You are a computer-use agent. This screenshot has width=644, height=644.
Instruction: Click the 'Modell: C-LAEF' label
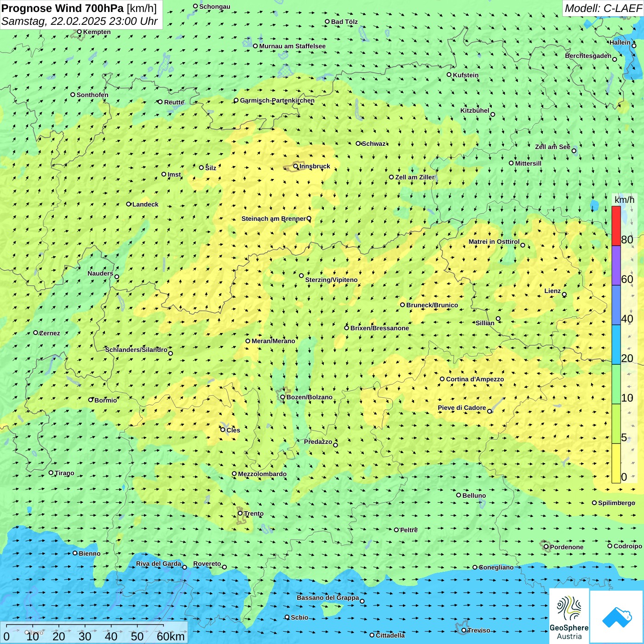point(603,8)
